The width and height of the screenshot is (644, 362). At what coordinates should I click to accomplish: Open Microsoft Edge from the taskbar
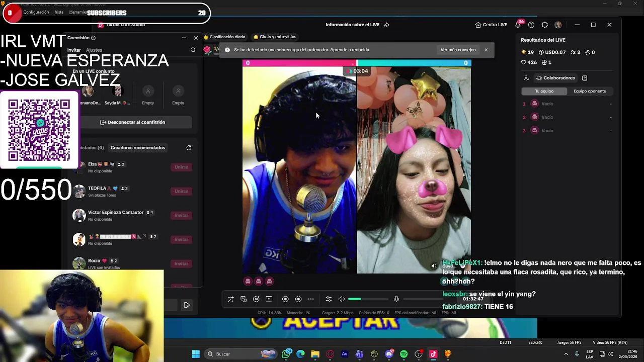tap(301, 354)
